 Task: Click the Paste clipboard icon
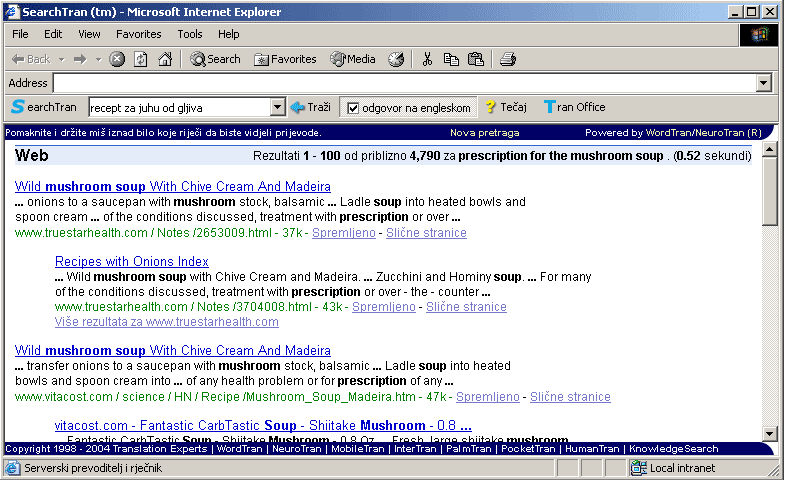click(x=476, y=60)
